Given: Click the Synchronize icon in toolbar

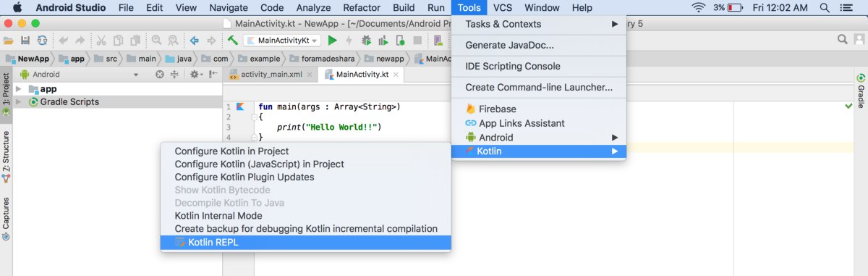Looking at the screenshot, I should pos(42,40).
